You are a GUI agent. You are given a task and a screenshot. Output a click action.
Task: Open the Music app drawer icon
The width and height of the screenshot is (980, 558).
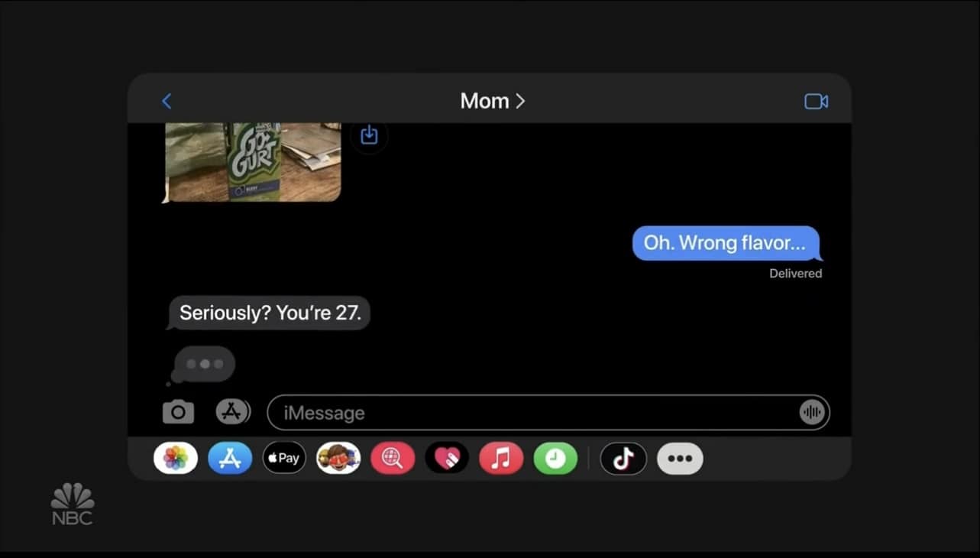point(501,459)
